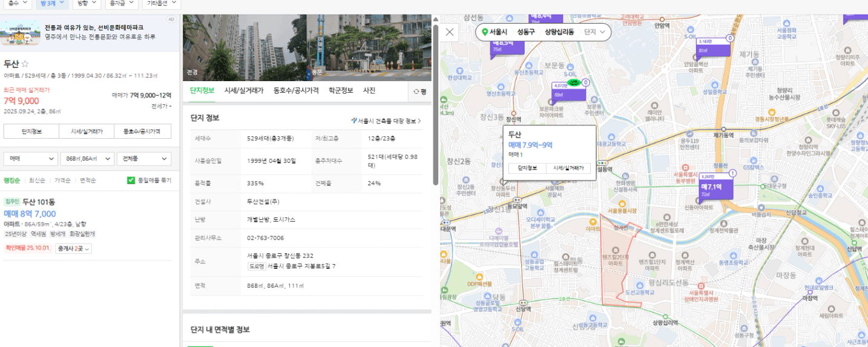Open the 전경 complex photo
Screen dimensions: 868x347
pyautogui.click(x=244, y=48)
